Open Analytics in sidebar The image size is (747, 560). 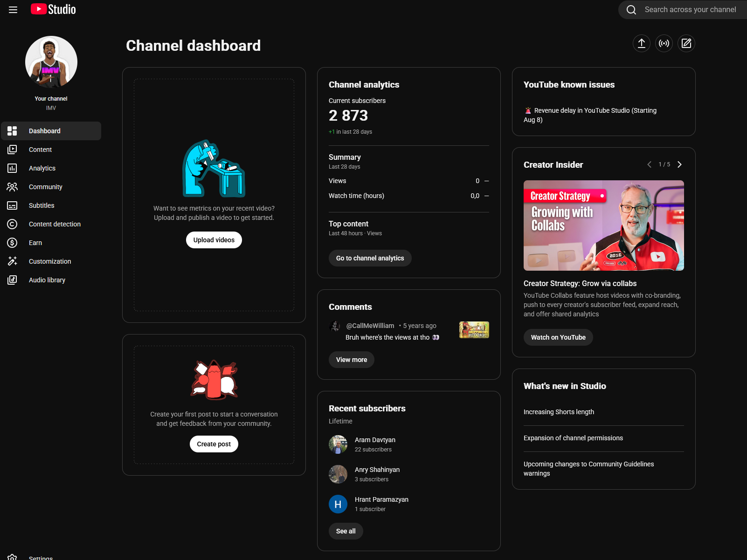tap(51, 168)
